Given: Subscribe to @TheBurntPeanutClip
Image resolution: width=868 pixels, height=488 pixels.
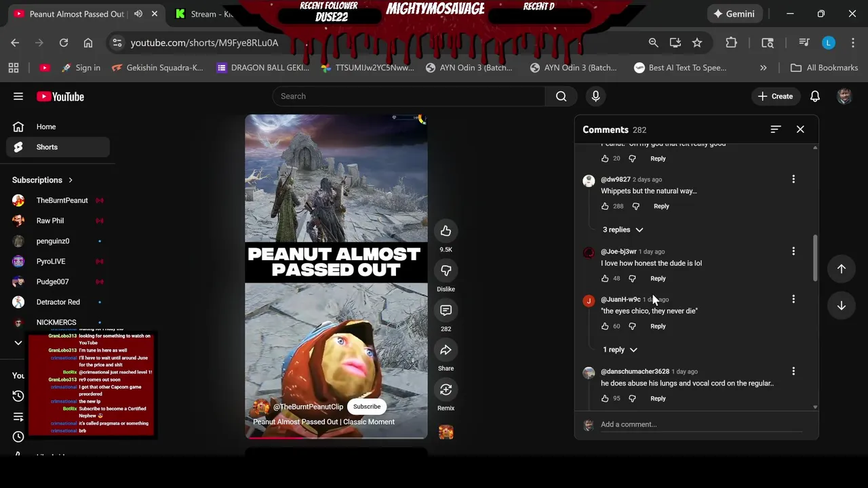Looking at the screenshot, I should point(366,407).
